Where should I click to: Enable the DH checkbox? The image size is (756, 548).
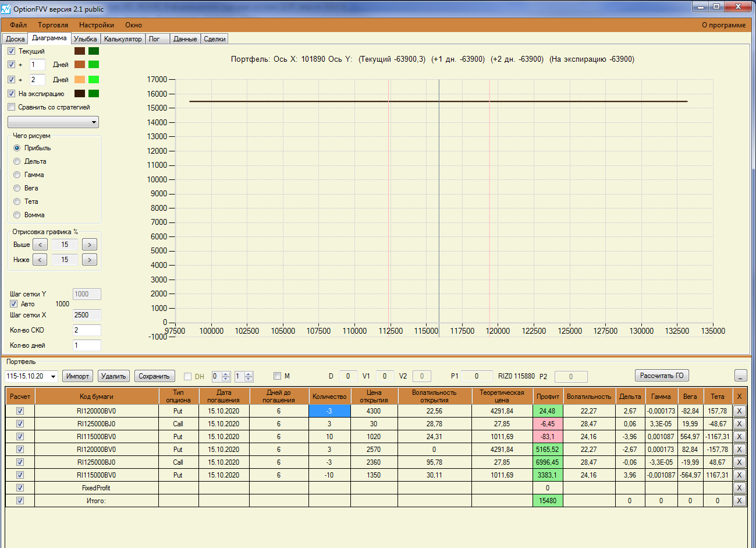coord(187,376)
